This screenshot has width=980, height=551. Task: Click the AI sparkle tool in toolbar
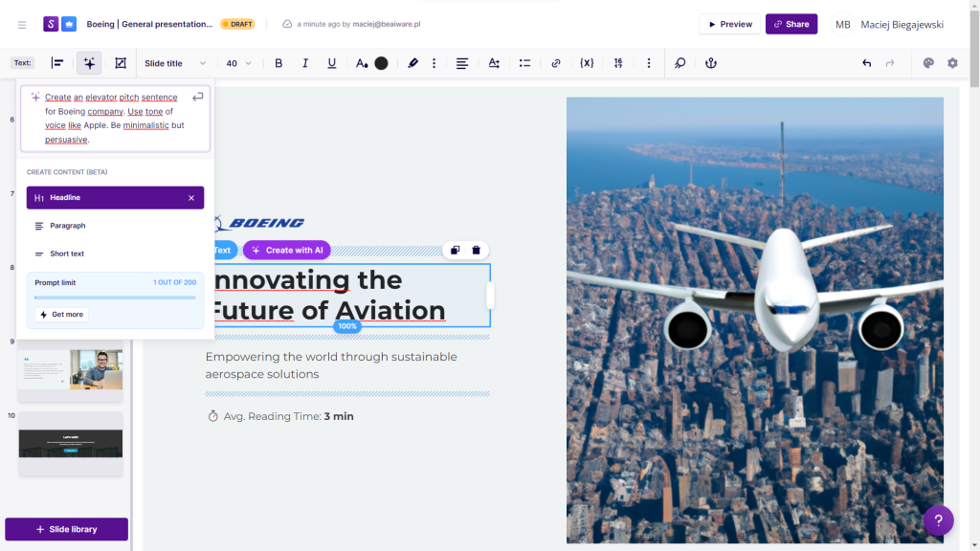[x=89, y=63]
